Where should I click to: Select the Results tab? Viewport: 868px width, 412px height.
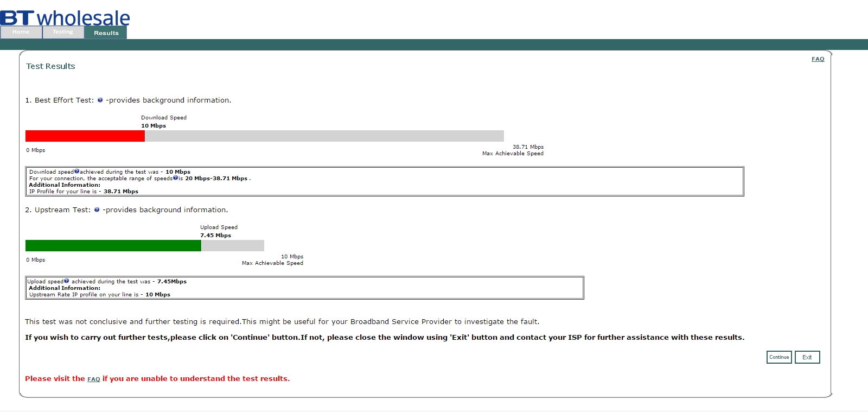point(106,33)
